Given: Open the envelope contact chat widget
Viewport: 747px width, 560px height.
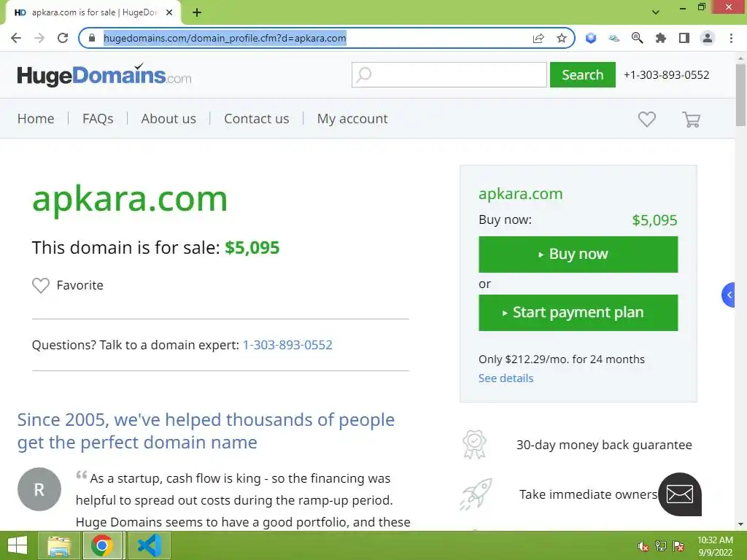Looking at the screenshot, I should 679,494.
